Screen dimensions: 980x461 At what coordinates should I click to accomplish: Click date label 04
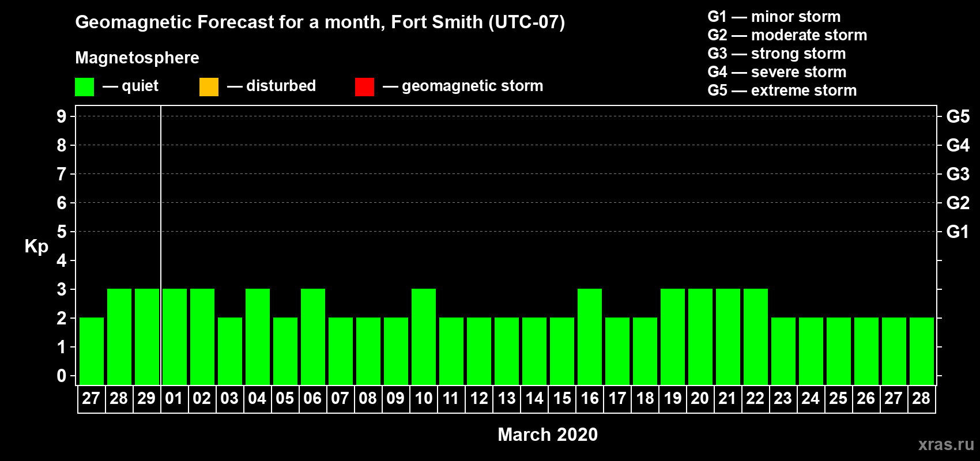pos(257,398)
